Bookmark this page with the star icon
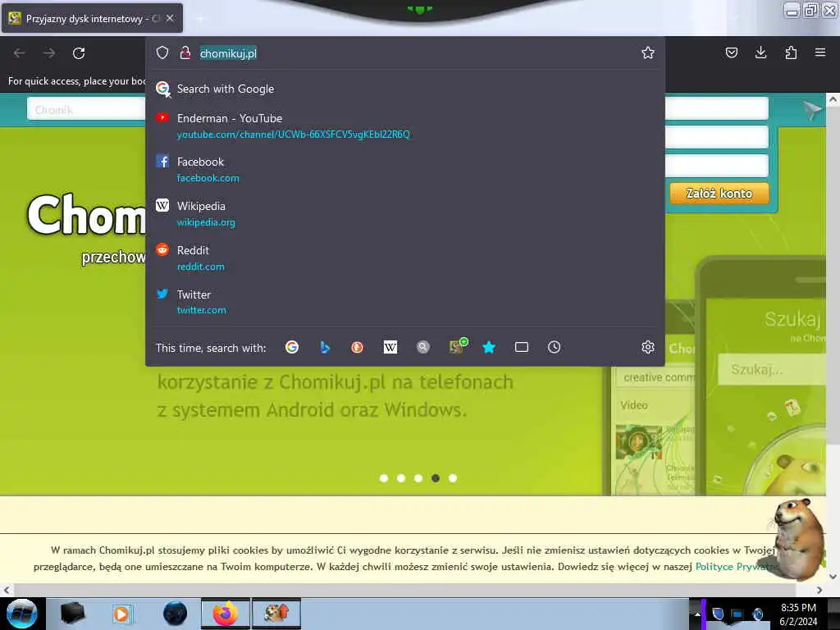The width and height of the screenshot is (840, 630). pyautogui.click(x=648, y=52)
